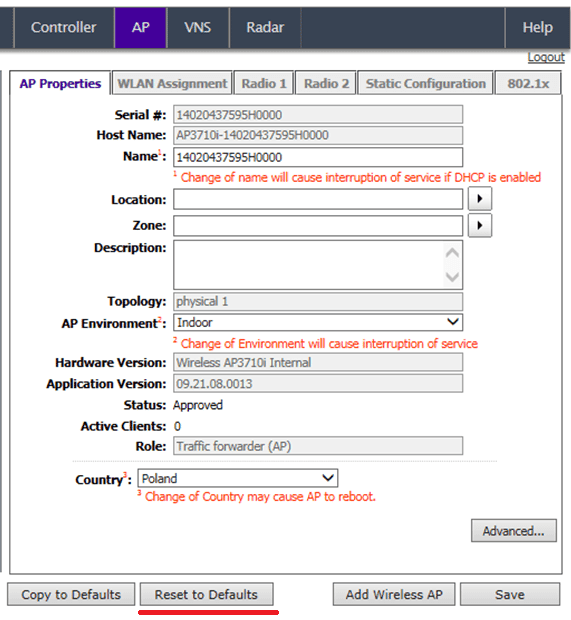Click the Logout link
This screenshot has width=571, height=620.
[x=546, y=57]
